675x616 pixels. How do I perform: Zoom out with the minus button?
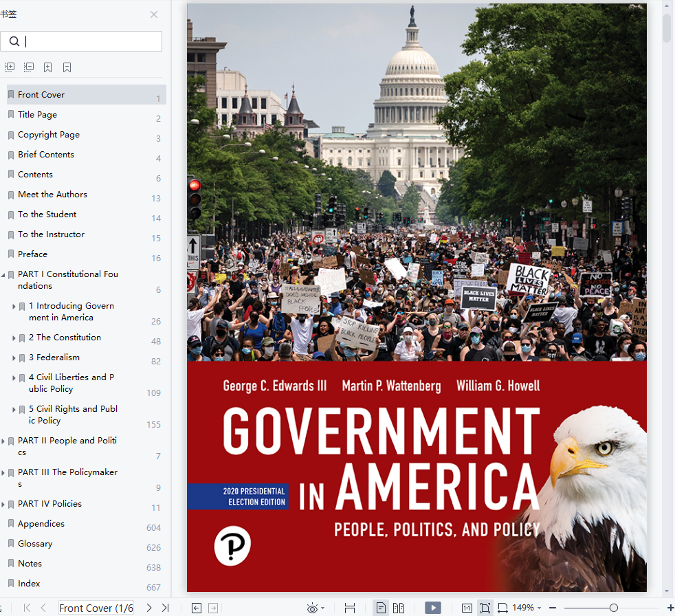tap(553, 608)
